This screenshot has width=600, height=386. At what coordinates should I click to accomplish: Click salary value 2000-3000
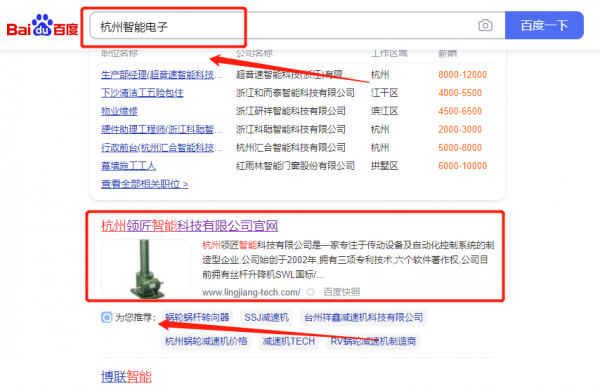click(460, 129)
